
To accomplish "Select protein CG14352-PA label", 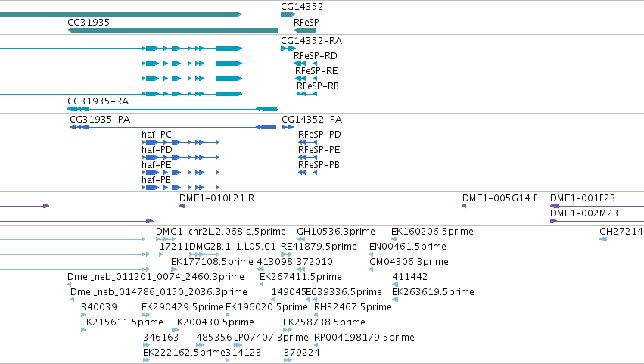I will 312,120.
